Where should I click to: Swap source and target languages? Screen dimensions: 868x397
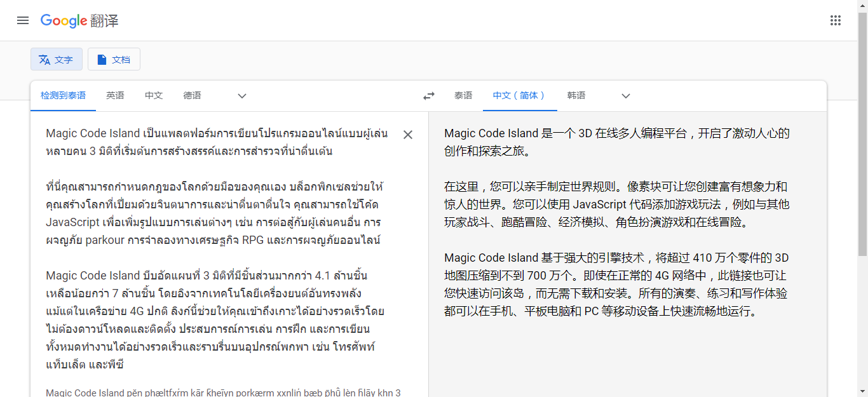(x=429, y=96)
